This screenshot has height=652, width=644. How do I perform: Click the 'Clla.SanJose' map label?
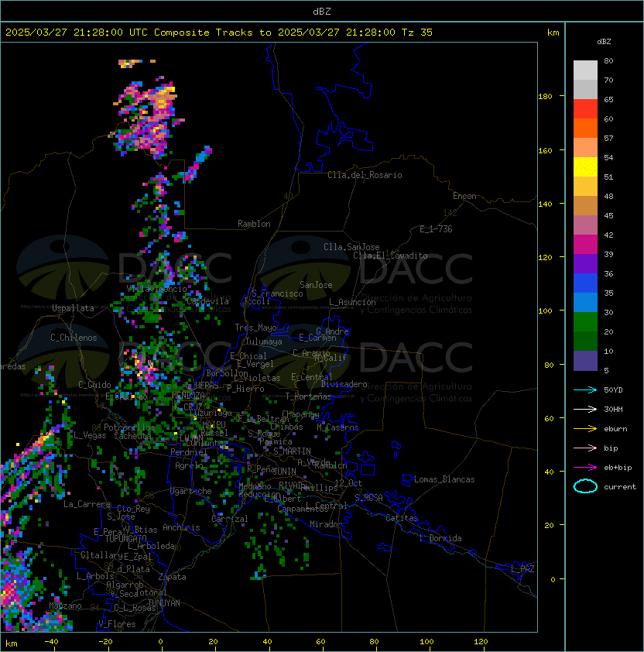click(351, 247)
